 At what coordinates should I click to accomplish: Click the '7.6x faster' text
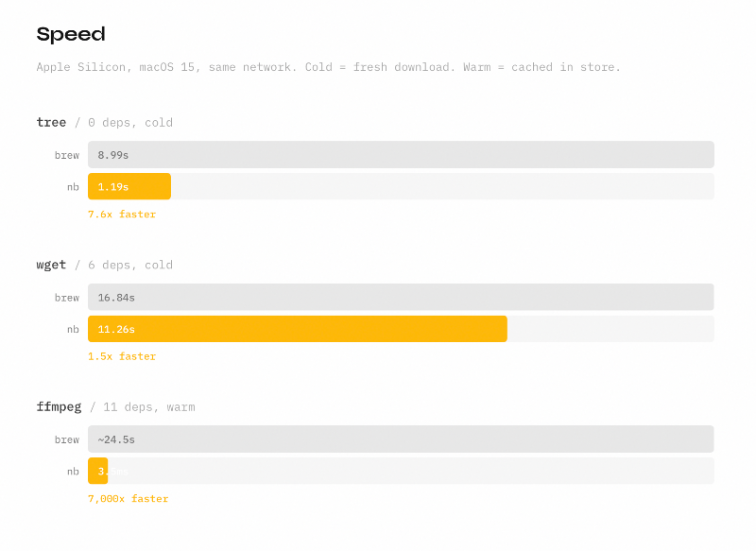pos(122,215)
